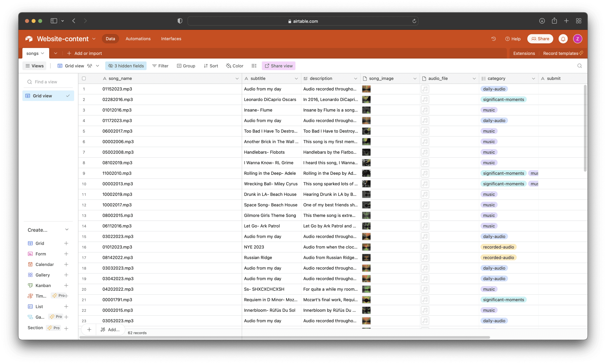The width and height of the screenshot is (606, 364).
Task: Open the Interfaces tab
Action: (x=171, y=39)
